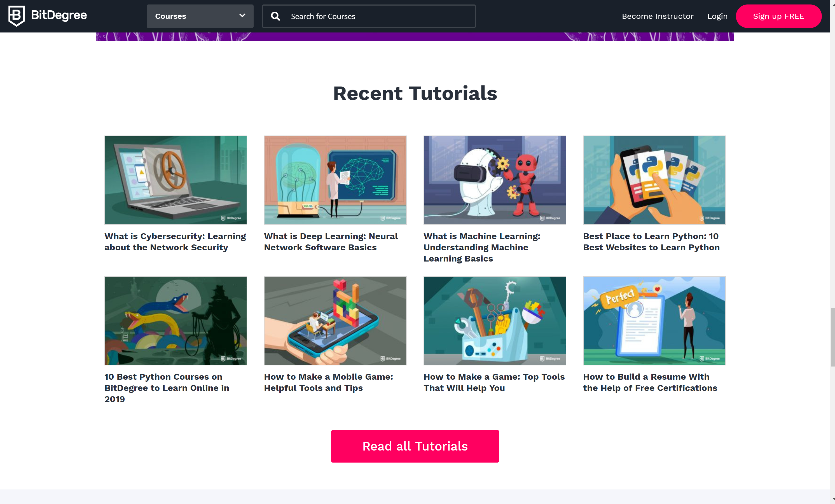This screenshot has width=835, height=504.
Task: Click the 'Read all Tutorials' button
Action: (x=415, y=446)
